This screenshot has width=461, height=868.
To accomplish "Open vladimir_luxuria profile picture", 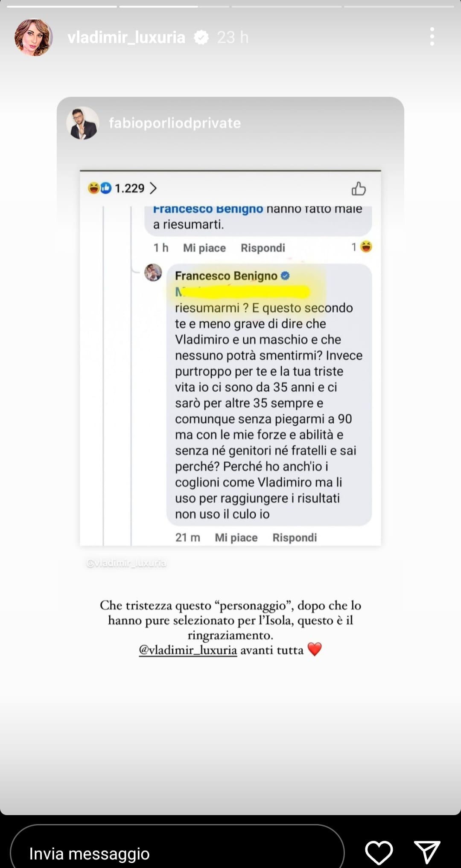I will 34,38.
